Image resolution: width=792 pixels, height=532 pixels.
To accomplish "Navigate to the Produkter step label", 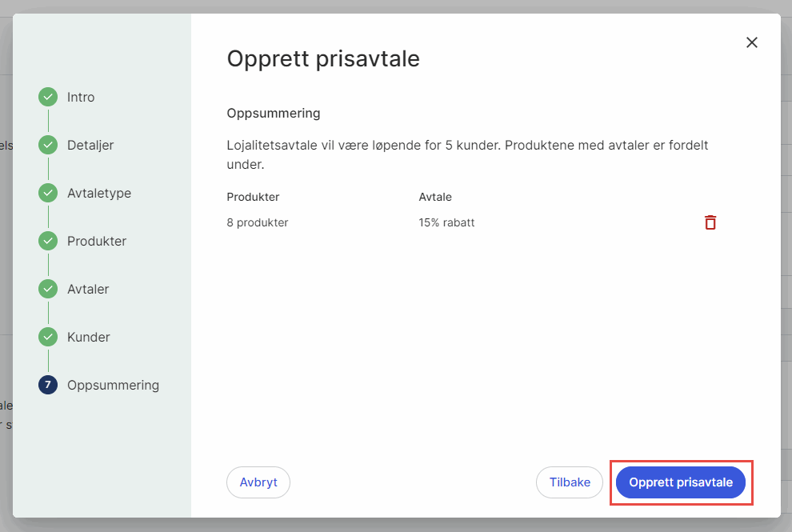I will [x=97, y=241].
